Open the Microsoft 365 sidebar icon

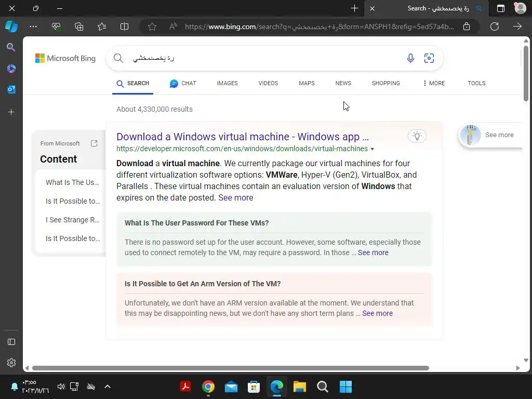[x=11, y=69]
